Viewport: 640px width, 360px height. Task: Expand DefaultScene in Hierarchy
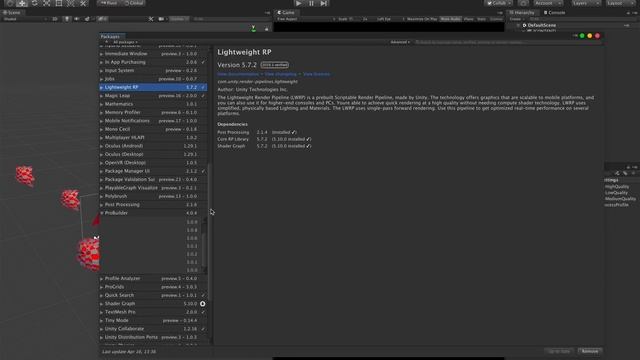519,25
